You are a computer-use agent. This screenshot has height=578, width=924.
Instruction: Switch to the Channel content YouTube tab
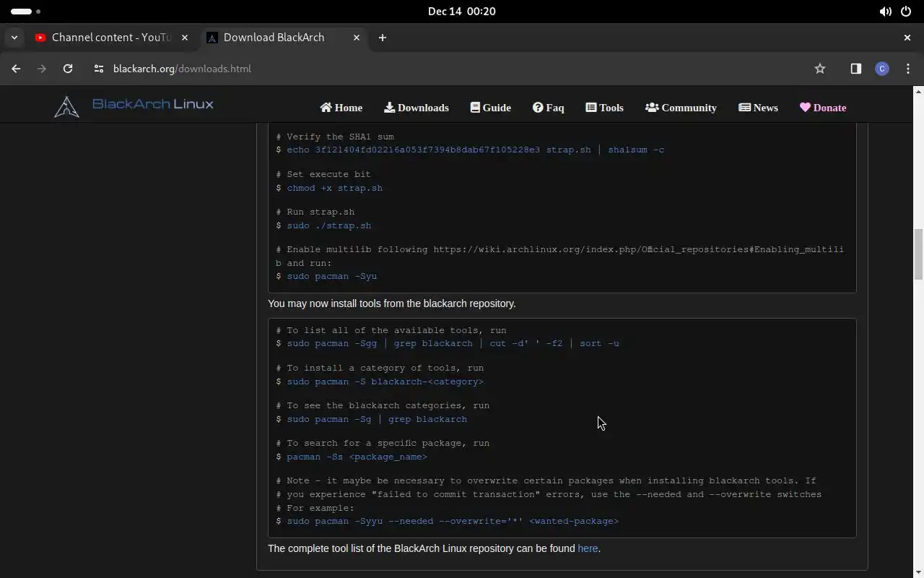tap(112, 38)
